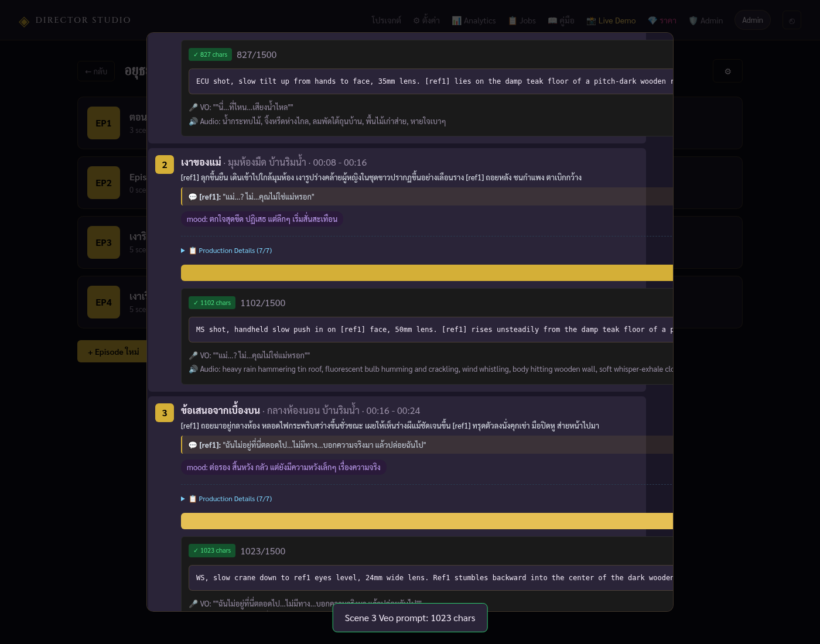Open the Jobs nav item

[522, 20]
